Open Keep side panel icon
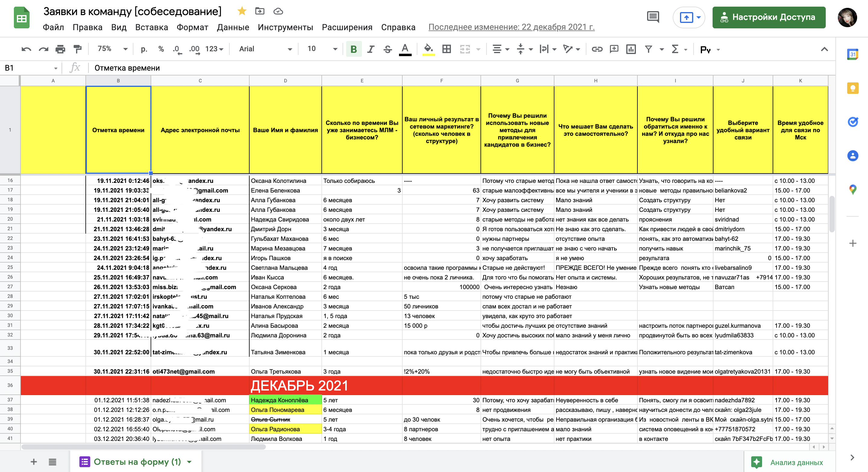 (x=853, y=88)
